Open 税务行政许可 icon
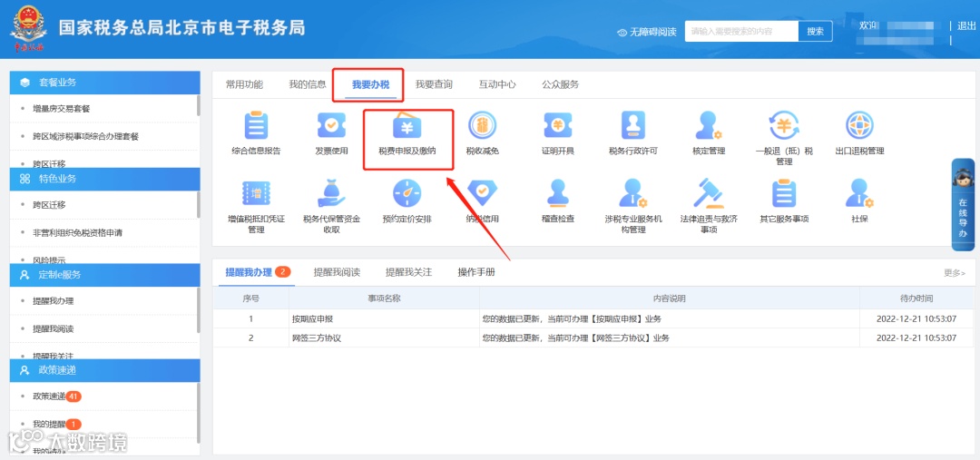 point(633,125)
